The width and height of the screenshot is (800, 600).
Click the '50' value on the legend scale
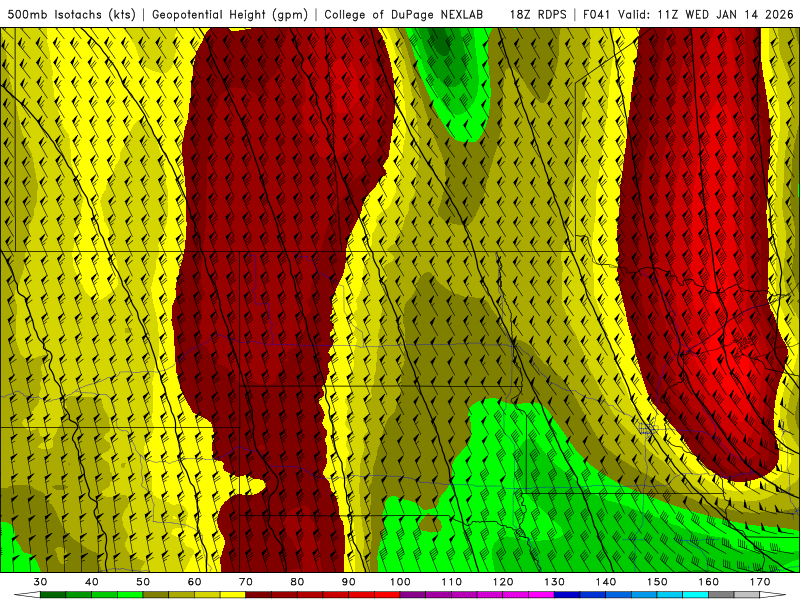tap(143, 582)
